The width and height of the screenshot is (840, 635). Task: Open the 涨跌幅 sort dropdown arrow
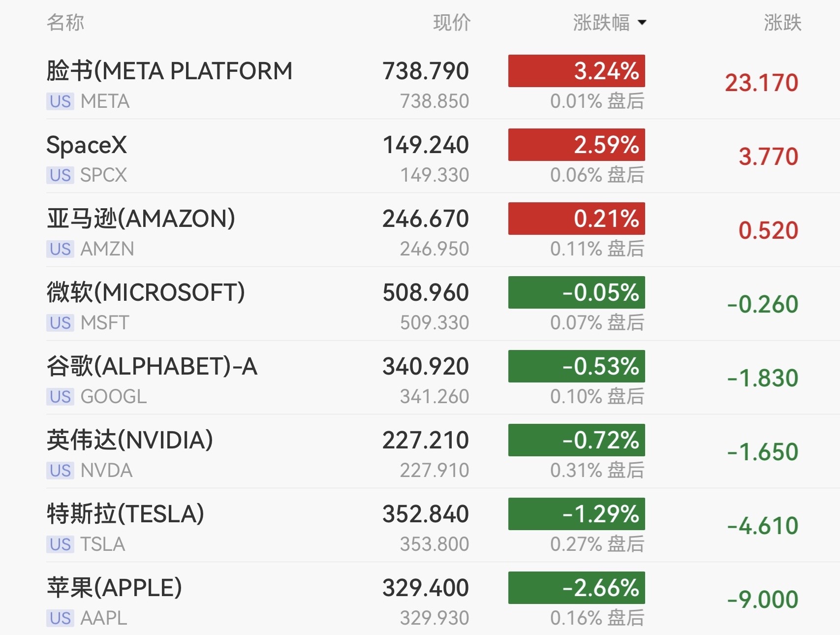pos(642,23)
